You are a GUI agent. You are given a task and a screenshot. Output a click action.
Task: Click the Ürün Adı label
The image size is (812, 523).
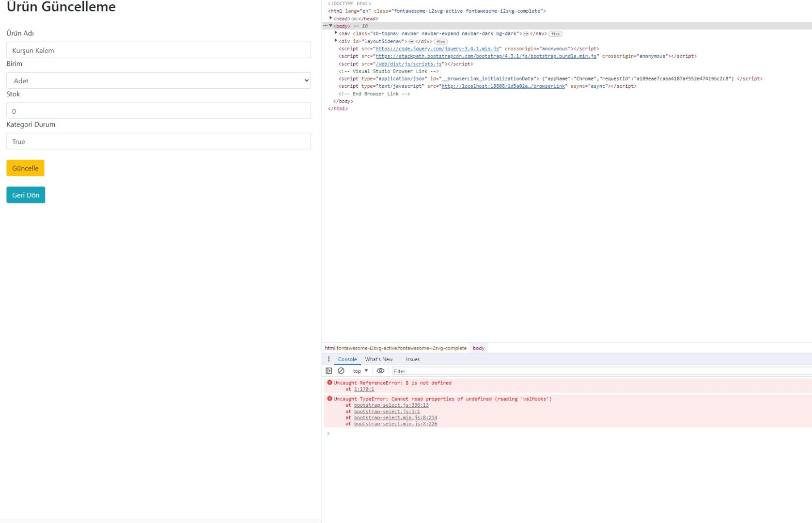tap(20, 33)
